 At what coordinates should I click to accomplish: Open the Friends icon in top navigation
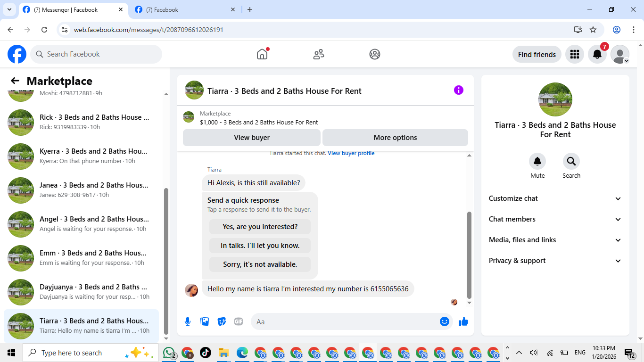[x=319, y=54]
